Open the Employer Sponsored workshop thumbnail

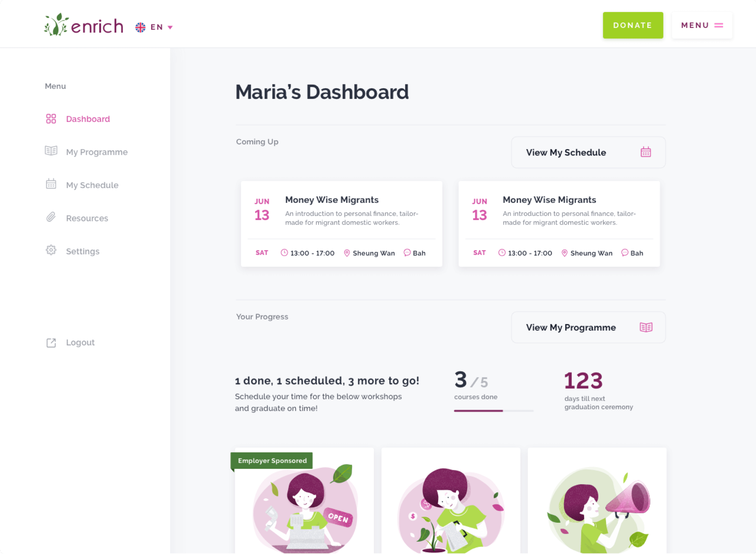pyautogui.click(x=304, y=505)
